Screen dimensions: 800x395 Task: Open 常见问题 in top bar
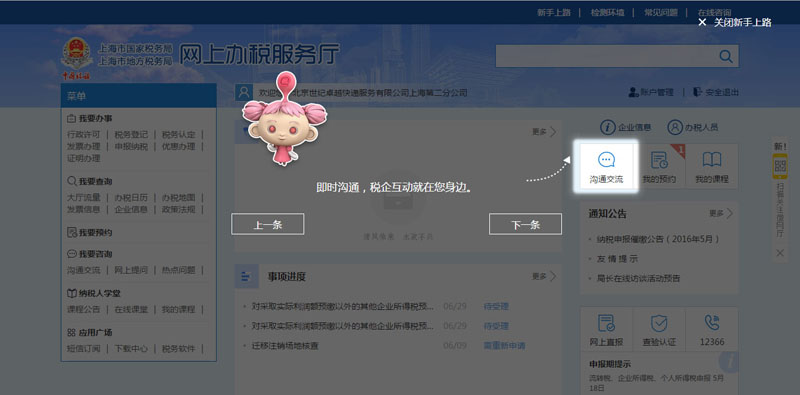click(661, 13)
